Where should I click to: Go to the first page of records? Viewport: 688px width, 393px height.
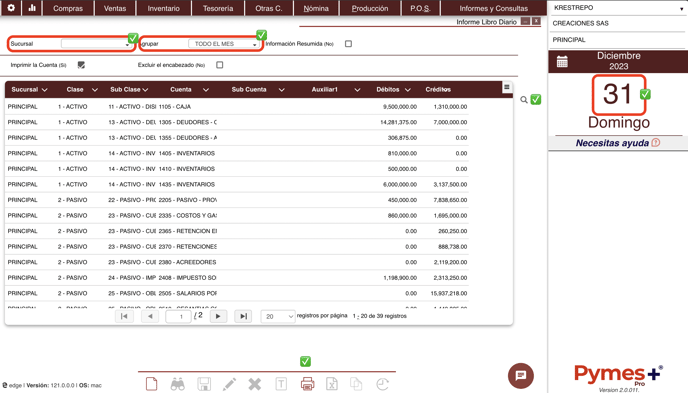(124, 316)
